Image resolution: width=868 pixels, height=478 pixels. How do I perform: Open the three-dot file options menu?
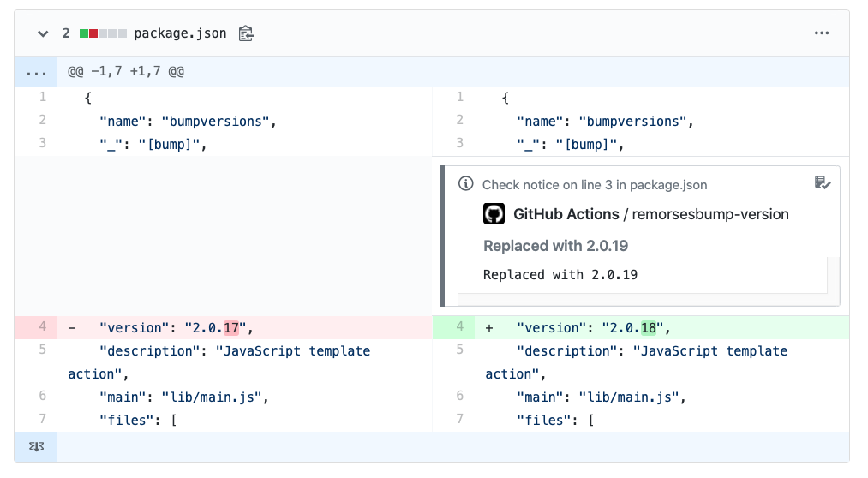(x=822, y=33)
